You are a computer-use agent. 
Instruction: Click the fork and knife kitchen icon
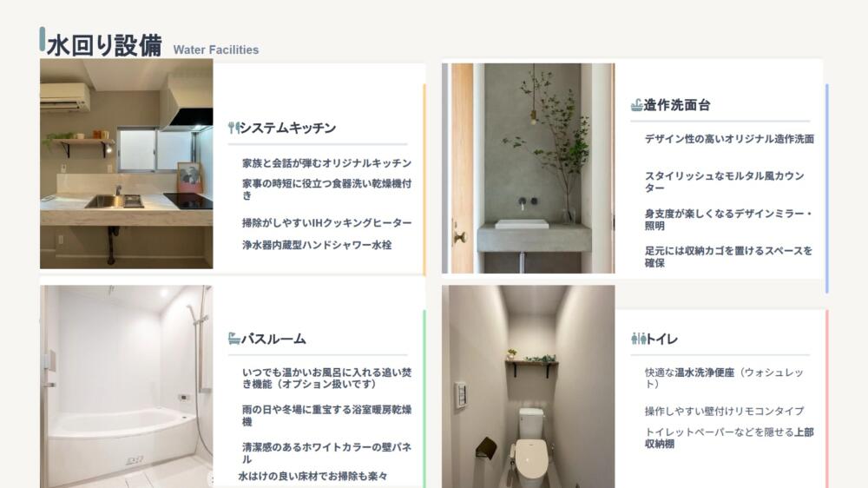point(233,128)
